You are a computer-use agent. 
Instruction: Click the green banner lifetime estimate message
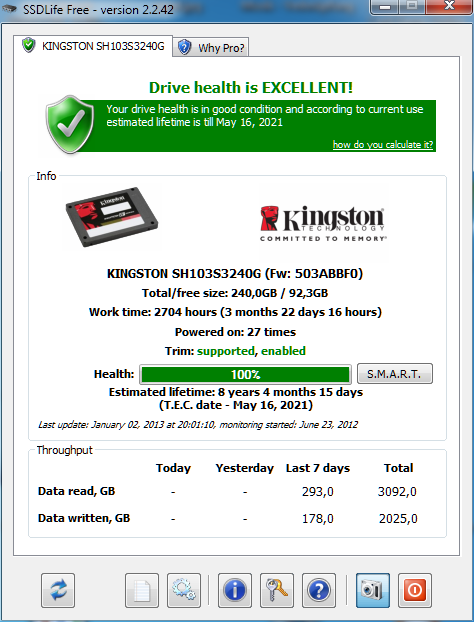(265, 115)
